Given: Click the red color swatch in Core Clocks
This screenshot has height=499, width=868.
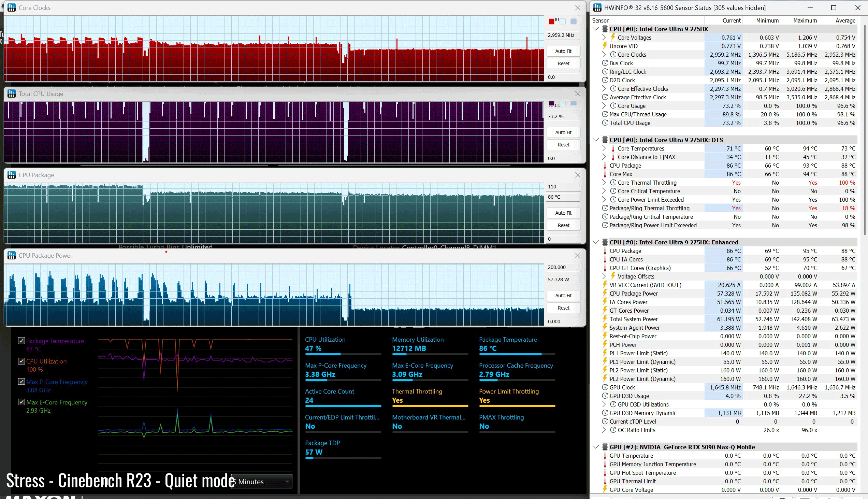Looking at the screenshot, I should coord(551,22).
